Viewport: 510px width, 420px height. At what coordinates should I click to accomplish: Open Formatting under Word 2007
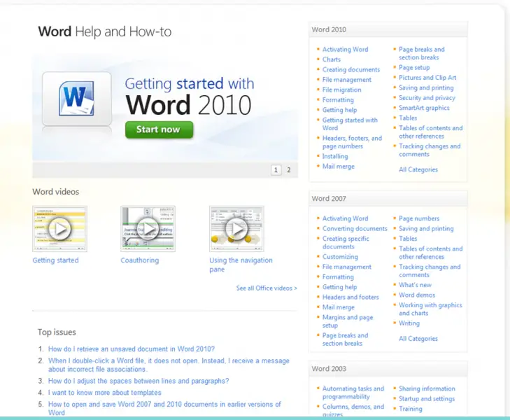point(338,277)
